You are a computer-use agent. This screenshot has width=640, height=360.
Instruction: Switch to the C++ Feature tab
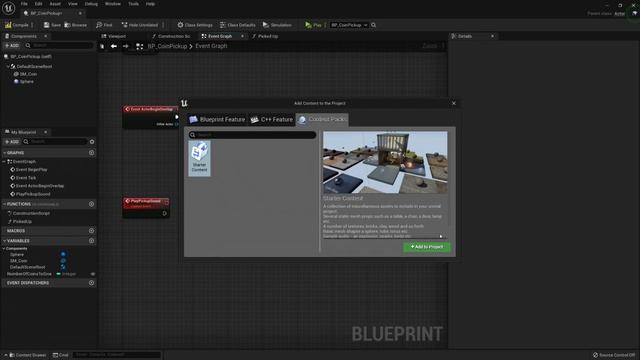[x=272, y=120]
